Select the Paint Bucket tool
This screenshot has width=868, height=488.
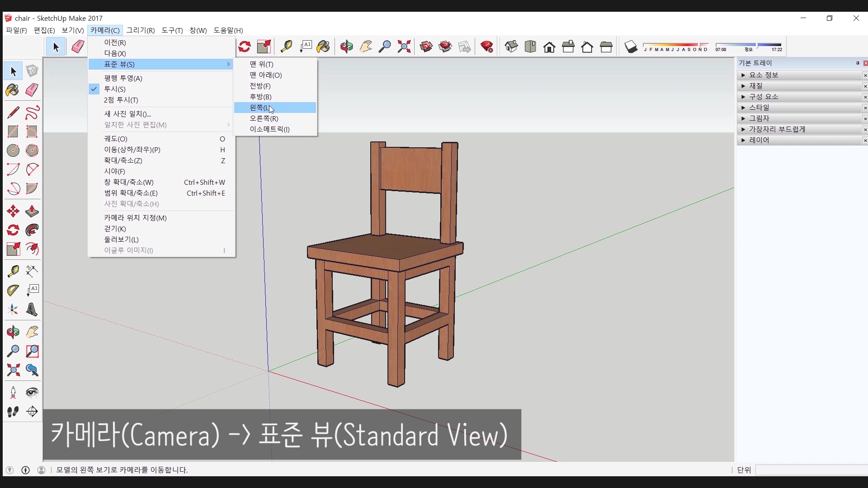(x=13, y=90)
